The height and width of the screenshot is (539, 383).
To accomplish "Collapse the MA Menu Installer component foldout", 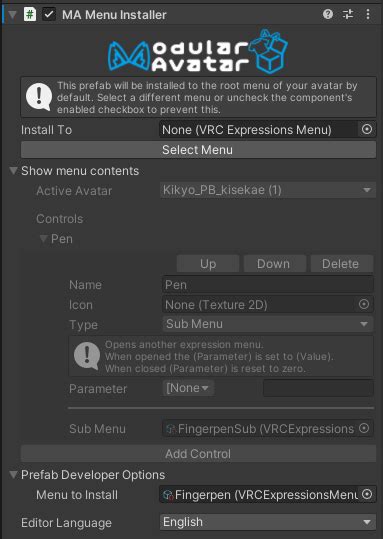I will click(x=13, y=15).
